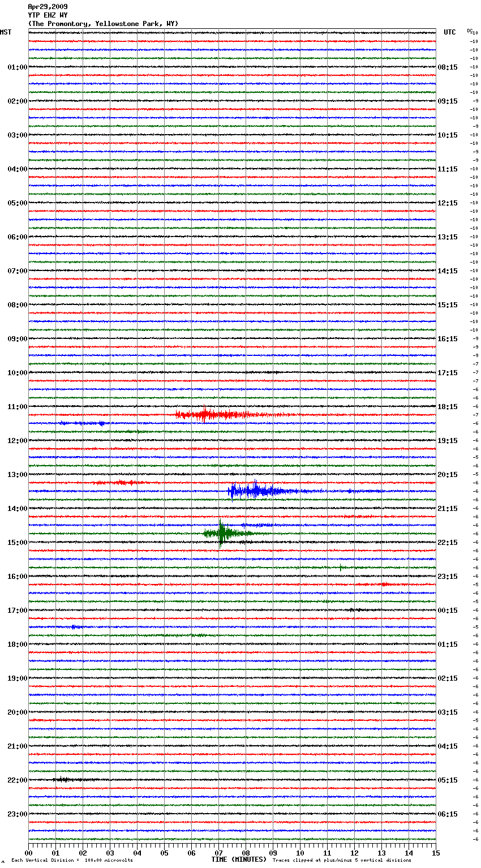Click the 04:15 UTC time label
This screenshot has width=481, height=868.
[x=448, y=746]
